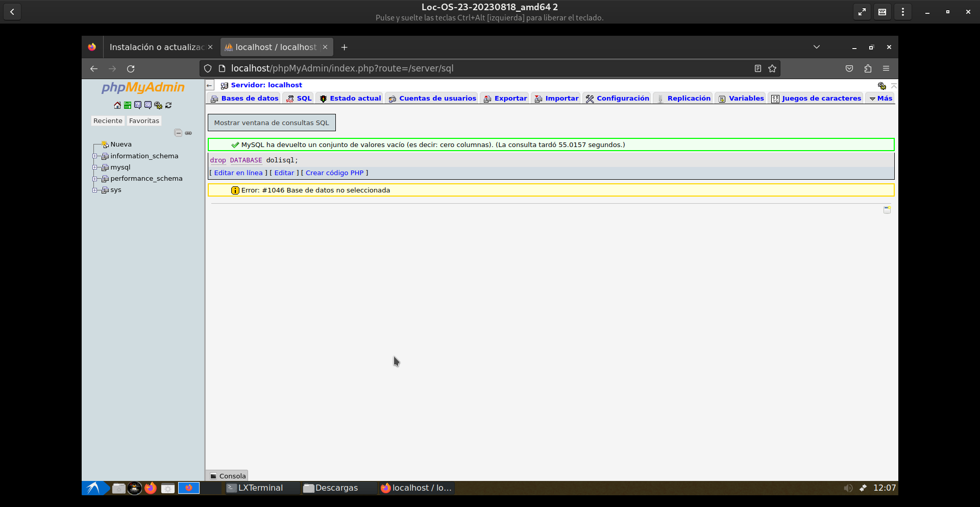Toggle Firefox reader view icon

click(758, 68)
